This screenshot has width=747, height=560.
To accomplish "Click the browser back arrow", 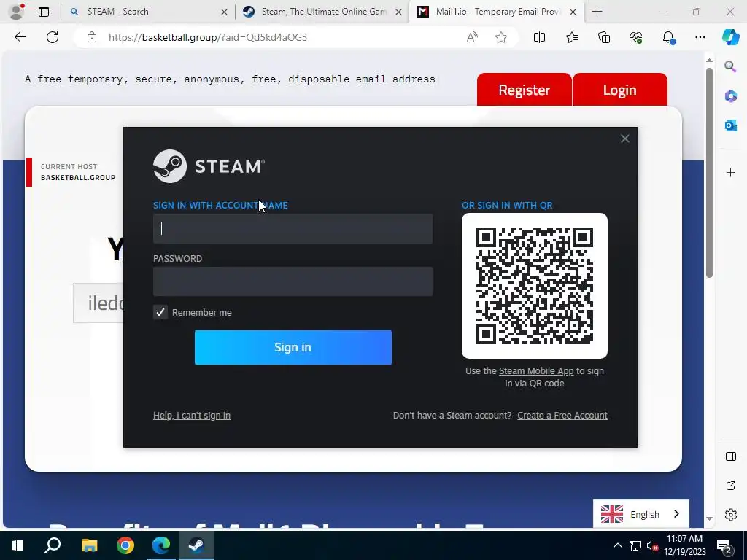I will pyautogui.click(x=20, y=37).
